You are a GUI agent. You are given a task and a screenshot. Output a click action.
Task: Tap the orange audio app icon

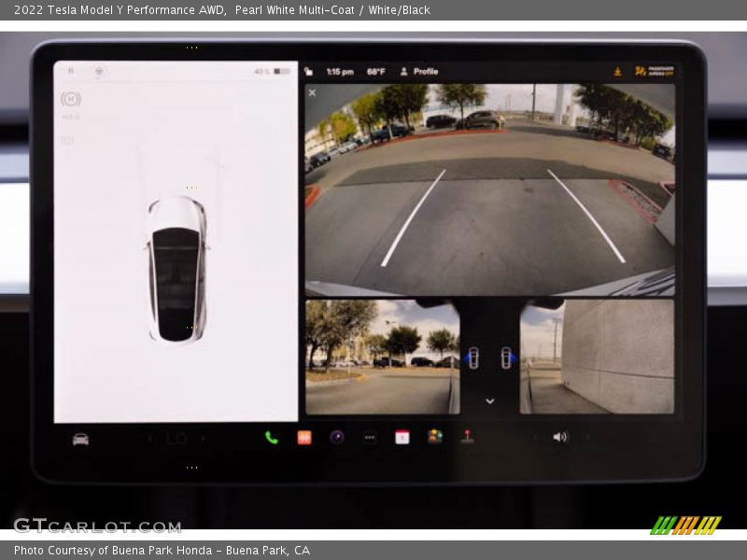coord(303,437)
